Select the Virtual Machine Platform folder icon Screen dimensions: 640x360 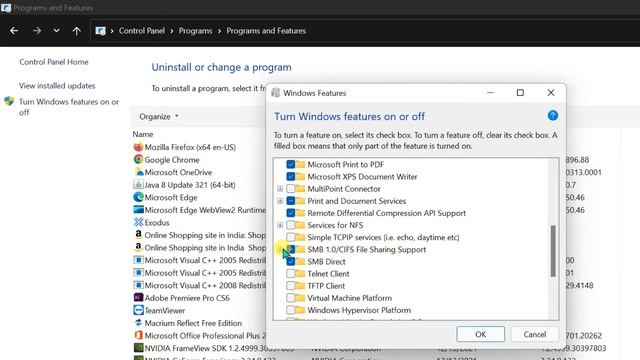tap(300, 298)
